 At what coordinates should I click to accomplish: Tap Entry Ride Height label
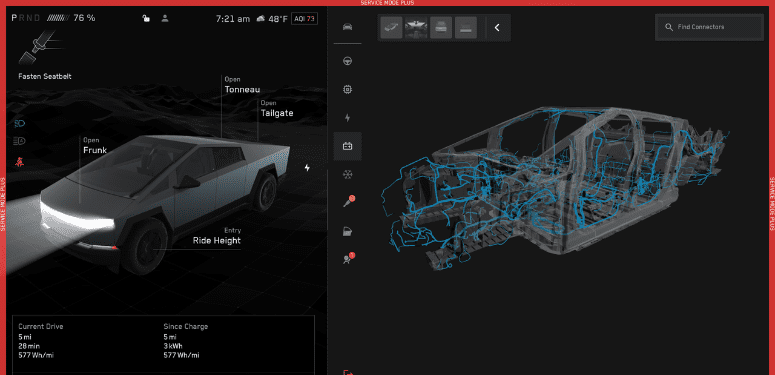click(x=216, y=237)
